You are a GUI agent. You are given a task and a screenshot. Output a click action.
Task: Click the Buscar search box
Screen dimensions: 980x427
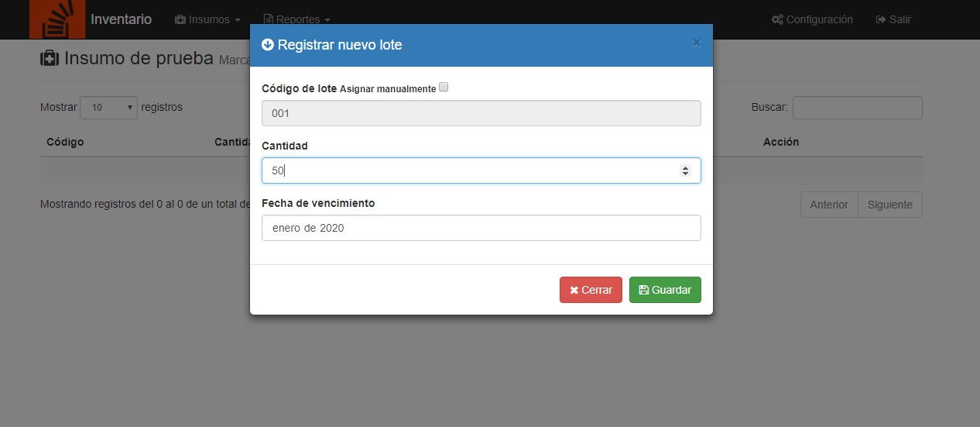tap(857, 108)
